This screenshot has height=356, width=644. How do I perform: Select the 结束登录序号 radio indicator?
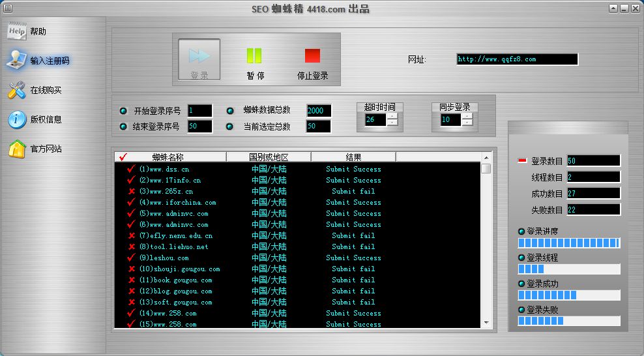[123, 126]
